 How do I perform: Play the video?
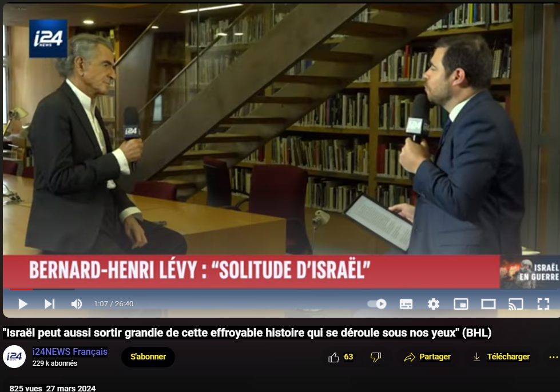[x=23, y=304]
